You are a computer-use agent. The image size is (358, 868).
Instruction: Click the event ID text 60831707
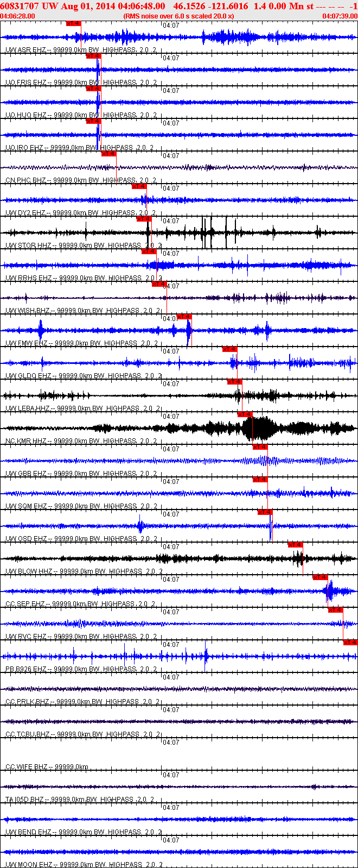tap(20, 6)
